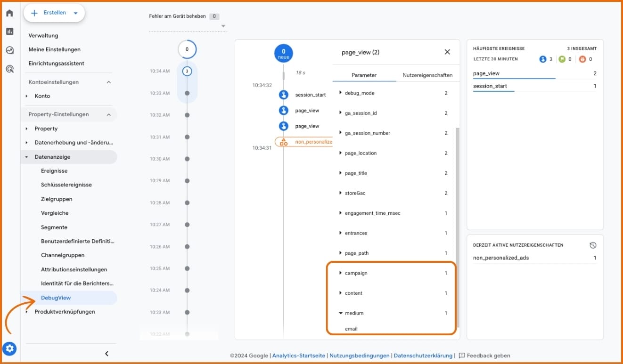Viewport: 623px width, 364px height.
Task: Click the user properties history icon
Action: pyautogui.click(x=593, y=245)
